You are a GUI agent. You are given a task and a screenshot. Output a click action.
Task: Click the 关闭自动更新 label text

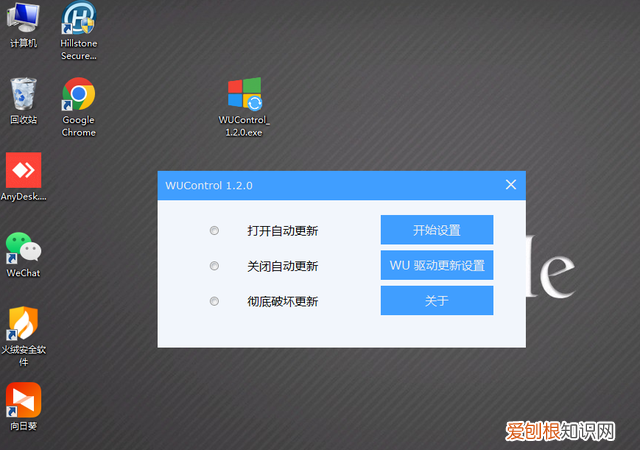(282, 266)
